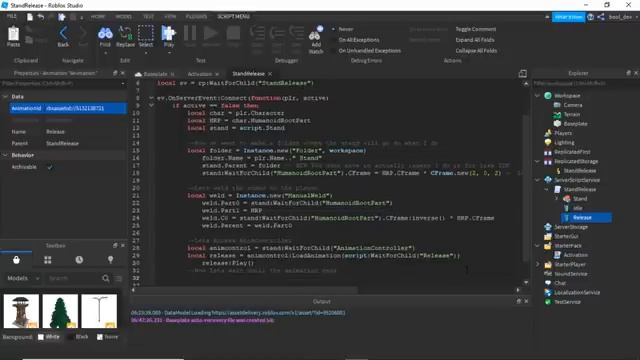Collapse the StarterPack tree node
640x360 pixels.
click(x=538, y=246)
